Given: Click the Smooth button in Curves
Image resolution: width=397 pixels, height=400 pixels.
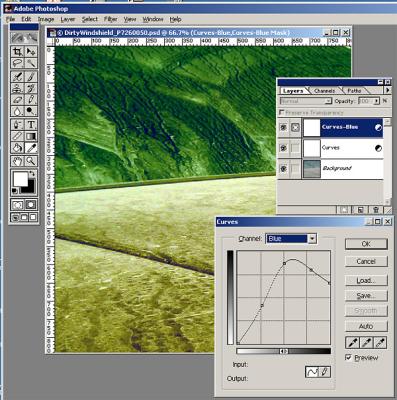Looking at the screenshot, I should pyautogui.click(x=366, y=311).
